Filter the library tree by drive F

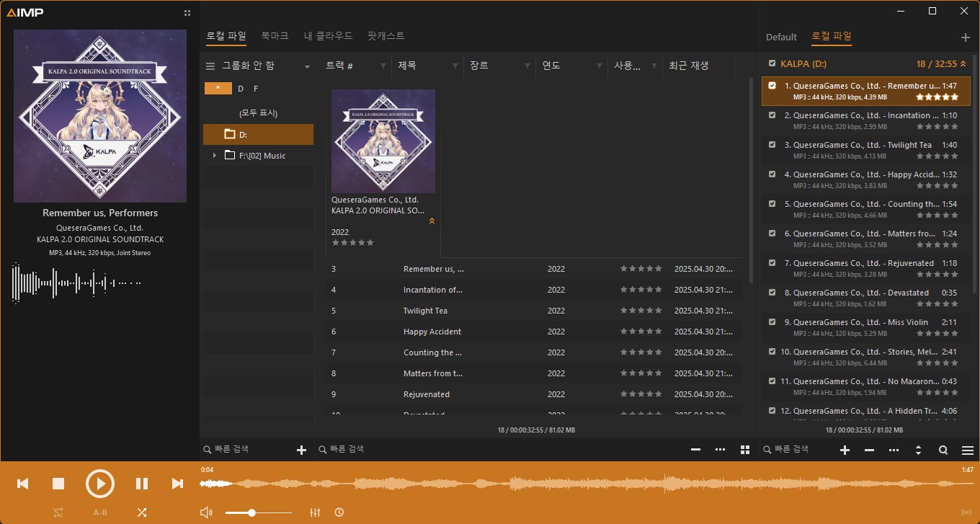pyautogui.click(x=256, y=89)
